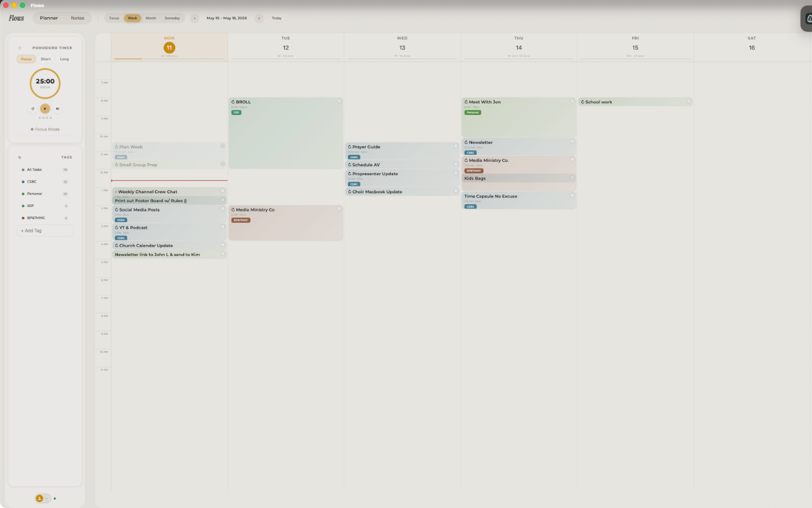This screenshot has height=508, width=812.
Task: Click the stopwatch icon beside Pomodoro Timer
Action: click(20, 48)
